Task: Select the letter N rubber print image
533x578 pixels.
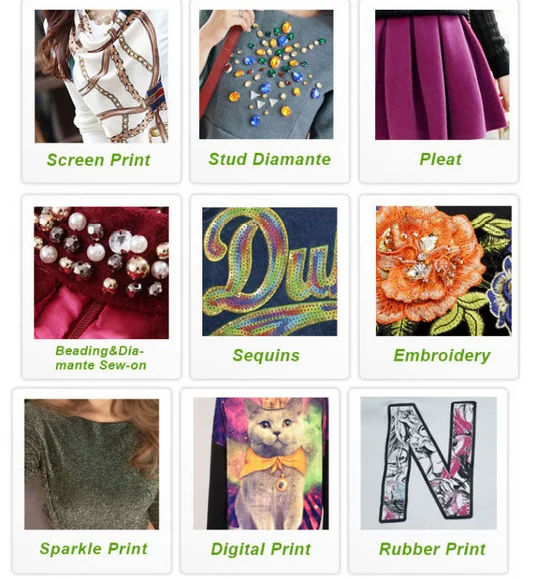Action: (429, 463)
